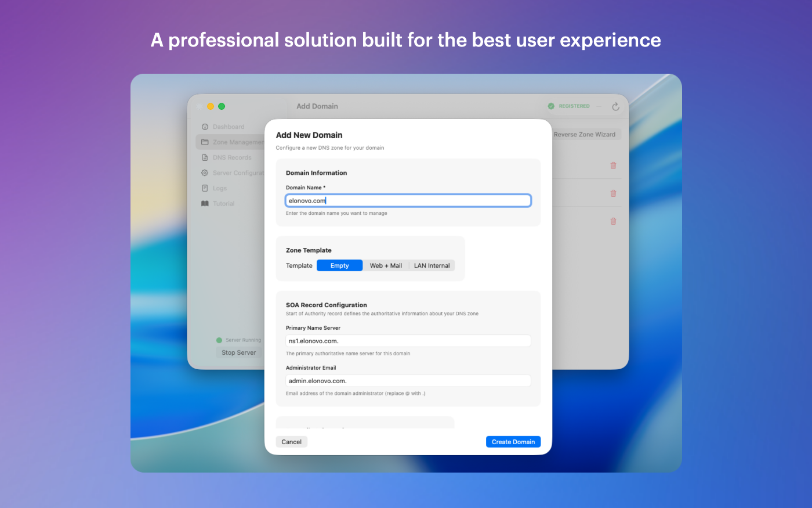Screen dimensions: 812x508
Task: Click the refresh icon in the title bar
Action: 615,107
